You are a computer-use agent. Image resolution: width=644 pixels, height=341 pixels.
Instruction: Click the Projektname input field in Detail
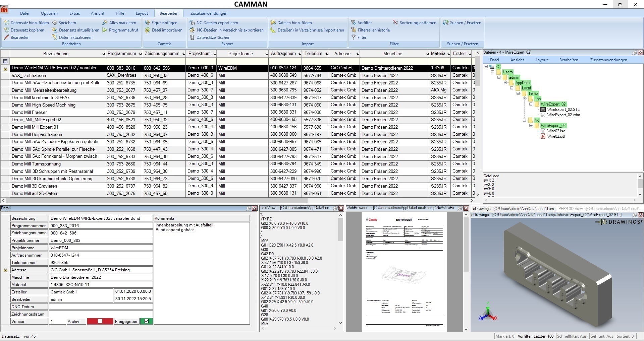click(101, 248)
